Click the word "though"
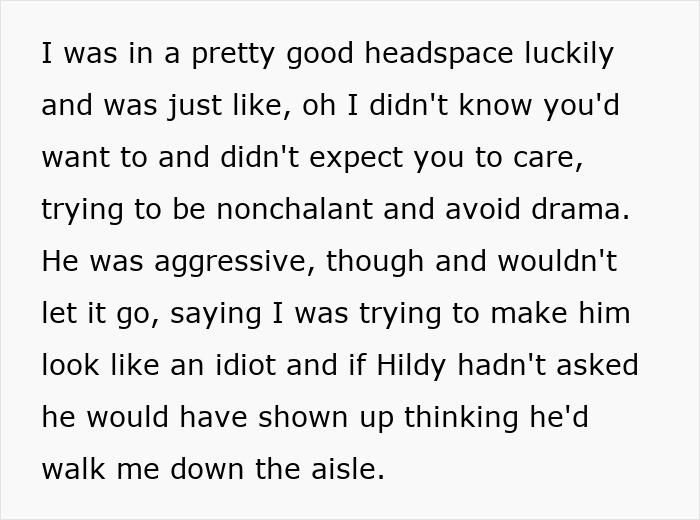This screenshot has width=700, height=520. click(x=375, y=262)
